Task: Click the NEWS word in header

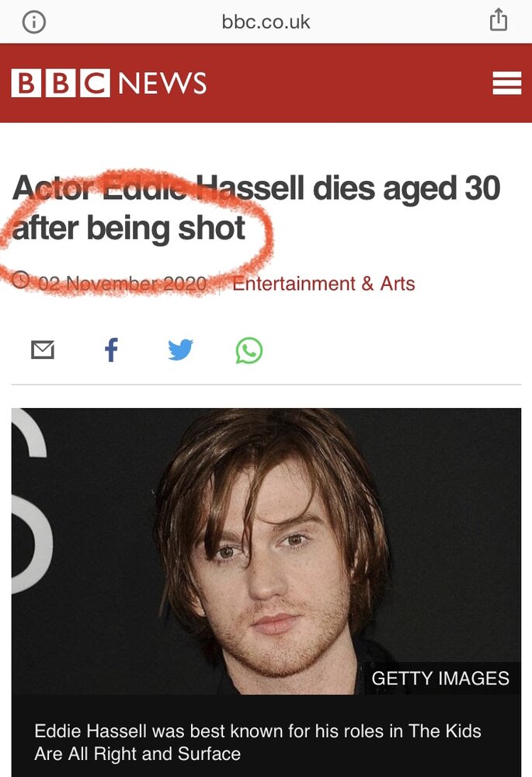Action: (162, 83)
